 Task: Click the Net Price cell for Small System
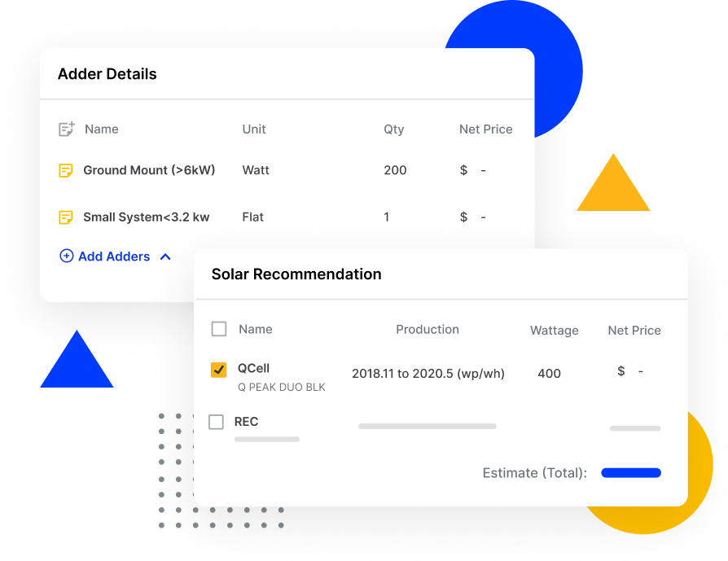472,217
